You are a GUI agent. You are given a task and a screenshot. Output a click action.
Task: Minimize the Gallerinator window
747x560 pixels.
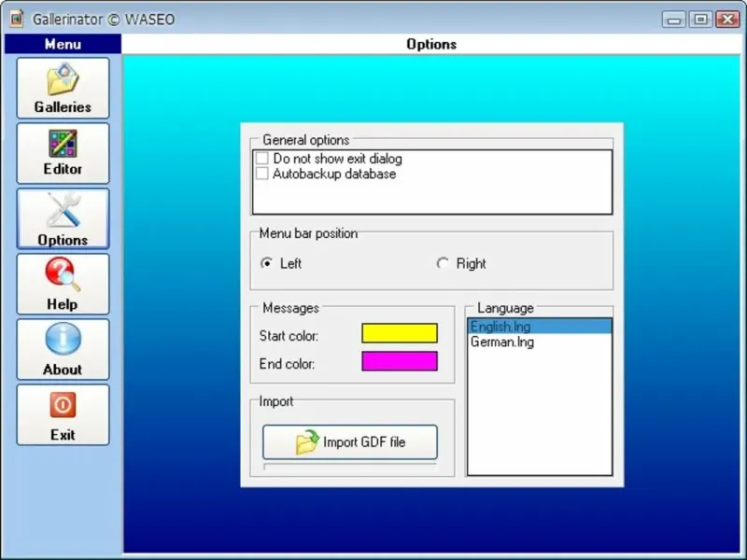(x=673, y=20)
